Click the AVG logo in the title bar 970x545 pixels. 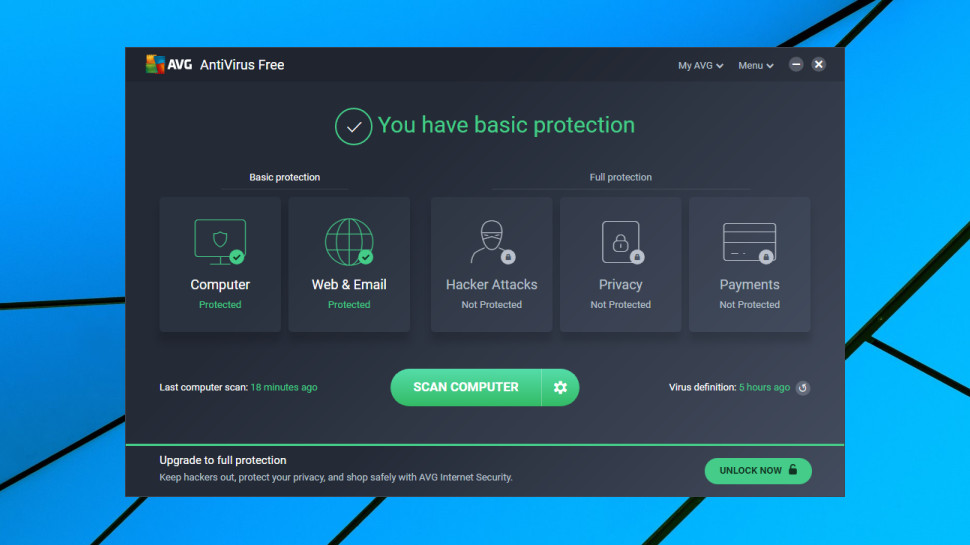tap(168, 64)
